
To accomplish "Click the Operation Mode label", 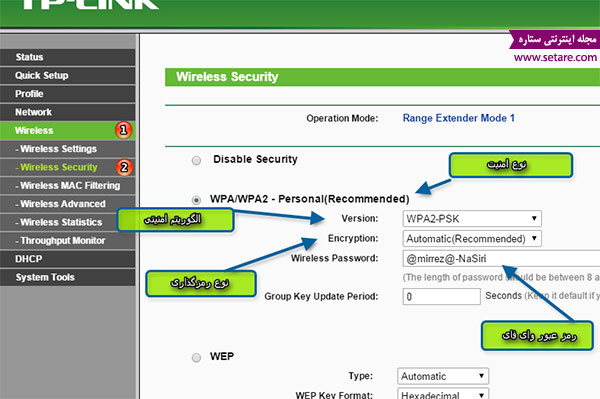I will tap(342, 119).
